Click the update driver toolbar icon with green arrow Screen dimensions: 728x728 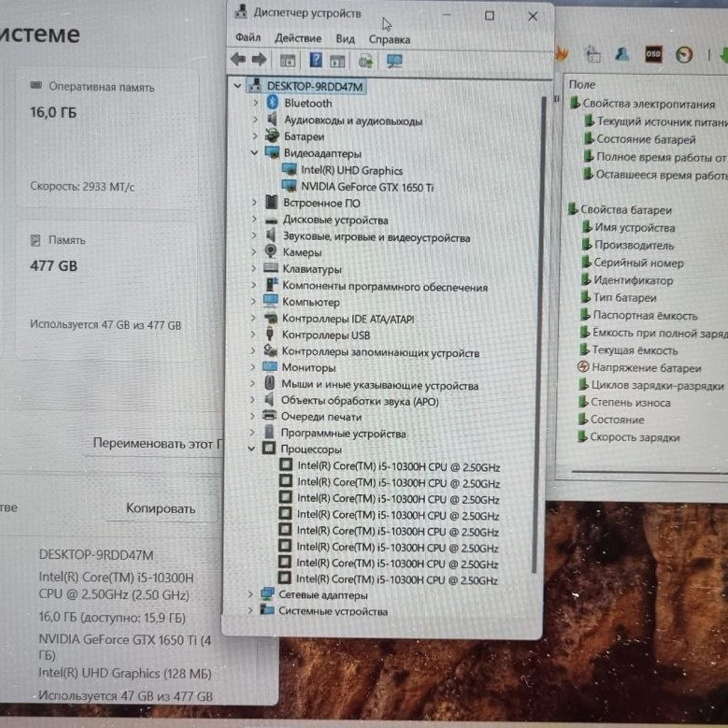coord(365,61)
